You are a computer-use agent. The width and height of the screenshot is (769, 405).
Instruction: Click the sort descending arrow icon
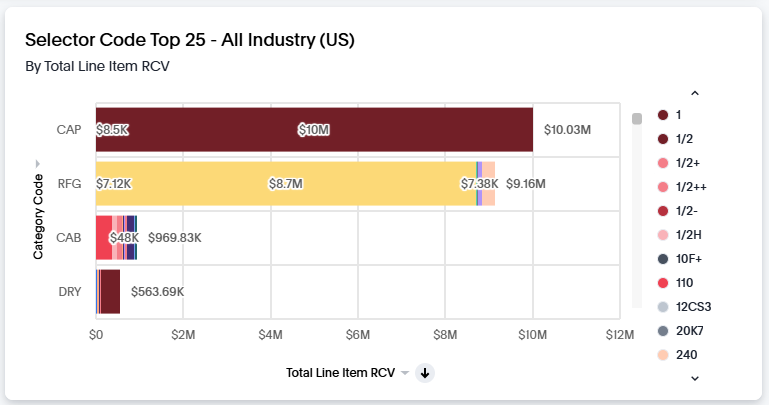tap(425, 373)
